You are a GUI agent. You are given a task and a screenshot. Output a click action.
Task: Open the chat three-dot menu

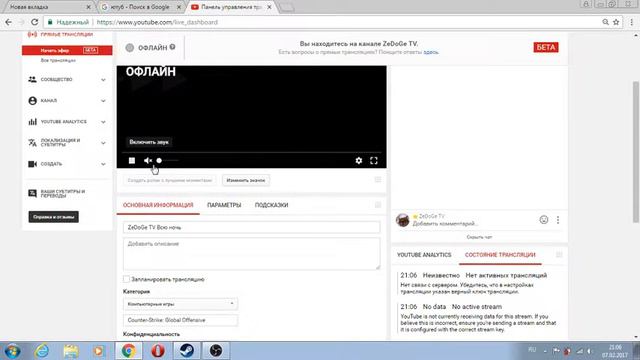point(558,220)
